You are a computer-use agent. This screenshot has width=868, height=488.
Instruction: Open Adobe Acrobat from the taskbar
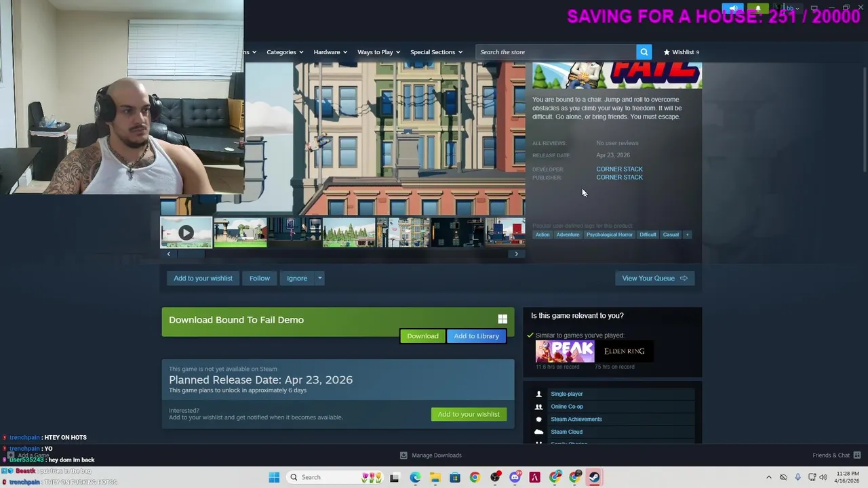point(535,477)
